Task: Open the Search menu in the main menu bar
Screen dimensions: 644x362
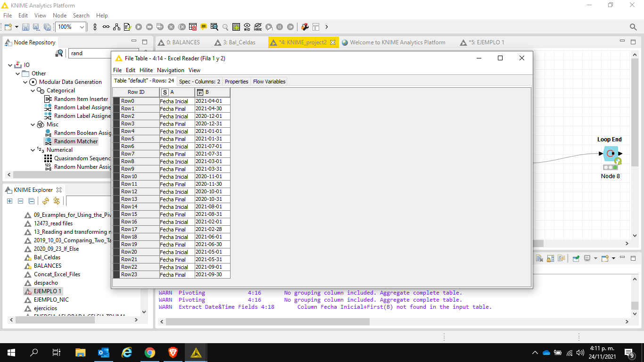Action: tap(81, 15)
